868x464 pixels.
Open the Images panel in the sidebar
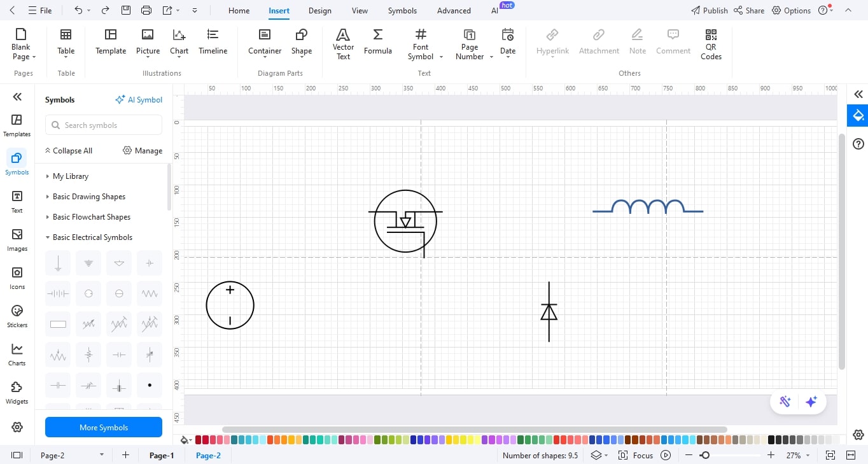pos(17,239)
